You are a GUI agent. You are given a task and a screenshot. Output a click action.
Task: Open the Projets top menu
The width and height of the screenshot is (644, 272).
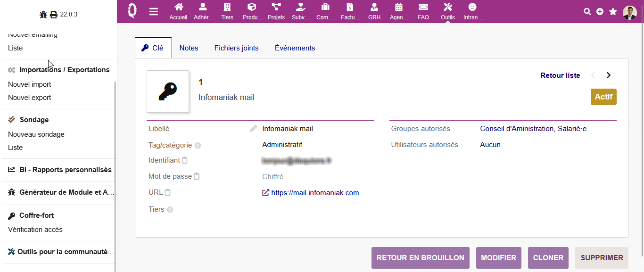pyautogui.click(x=276, y=12)
